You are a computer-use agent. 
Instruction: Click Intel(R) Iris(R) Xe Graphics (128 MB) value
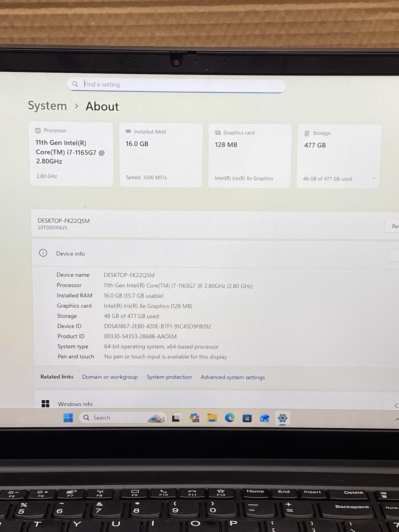148,306
